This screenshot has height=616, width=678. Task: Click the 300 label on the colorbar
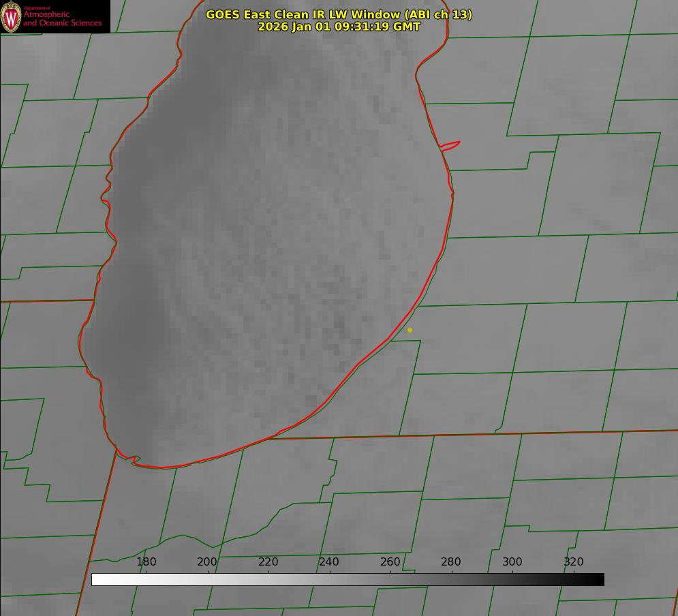click(x=512, y=562)
